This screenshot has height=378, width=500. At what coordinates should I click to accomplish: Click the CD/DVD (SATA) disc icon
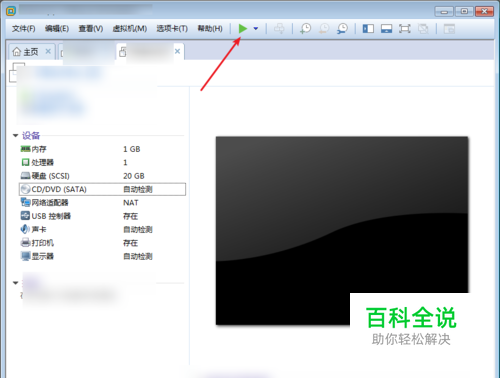click(x=25, y=189)
